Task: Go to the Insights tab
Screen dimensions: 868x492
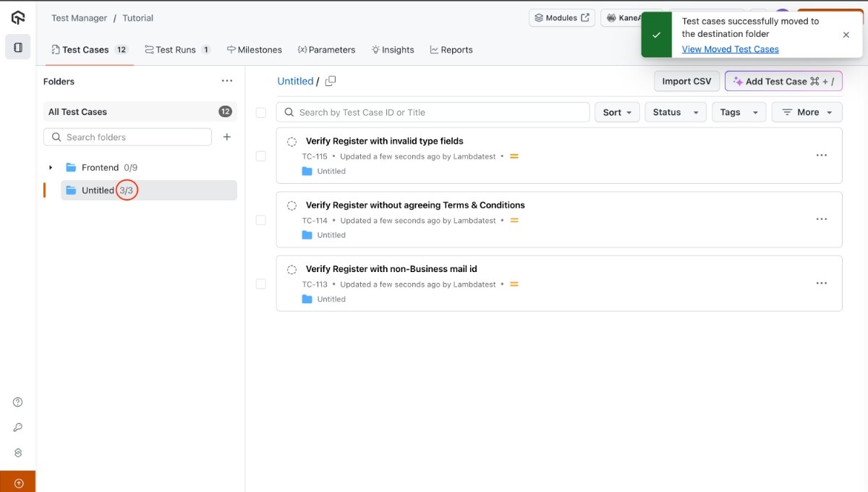Action: point(393,50)
